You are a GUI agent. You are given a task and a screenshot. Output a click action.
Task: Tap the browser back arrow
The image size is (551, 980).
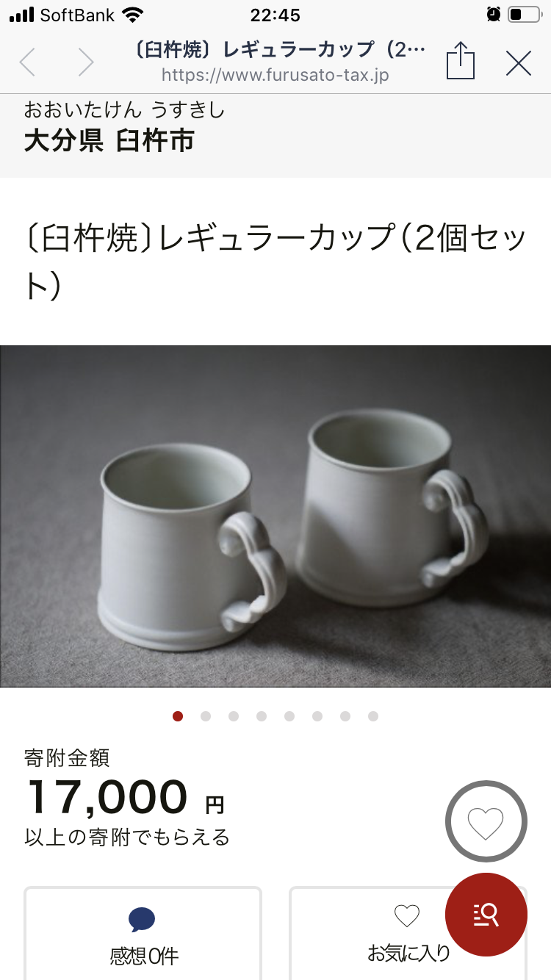[x=27, y=62]
